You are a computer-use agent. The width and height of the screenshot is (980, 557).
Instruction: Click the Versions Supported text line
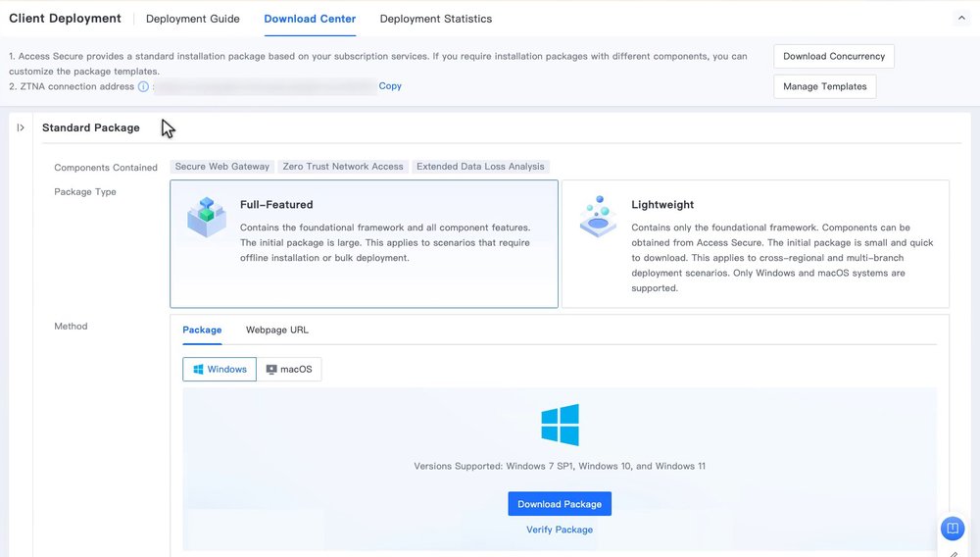(x=560, y=466)
